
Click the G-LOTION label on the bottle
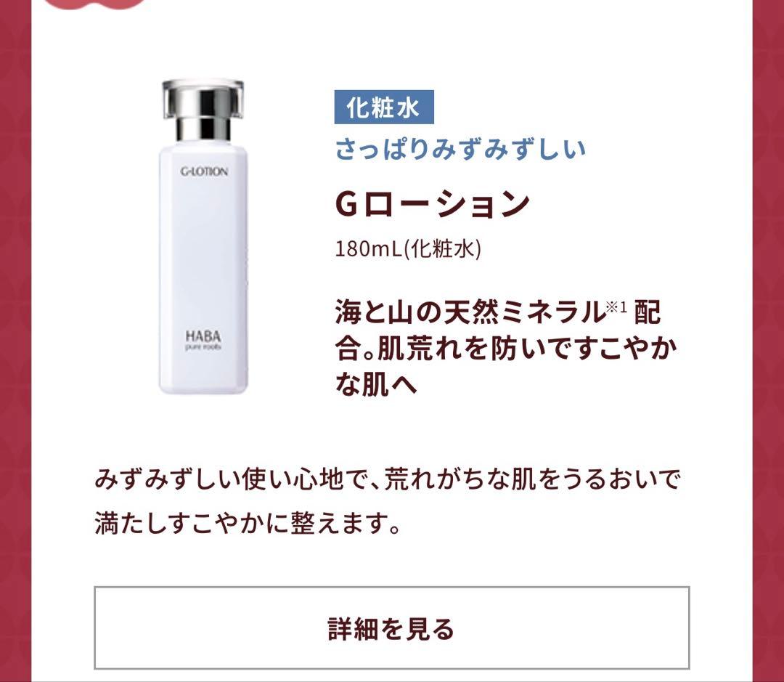pos(204,171)
